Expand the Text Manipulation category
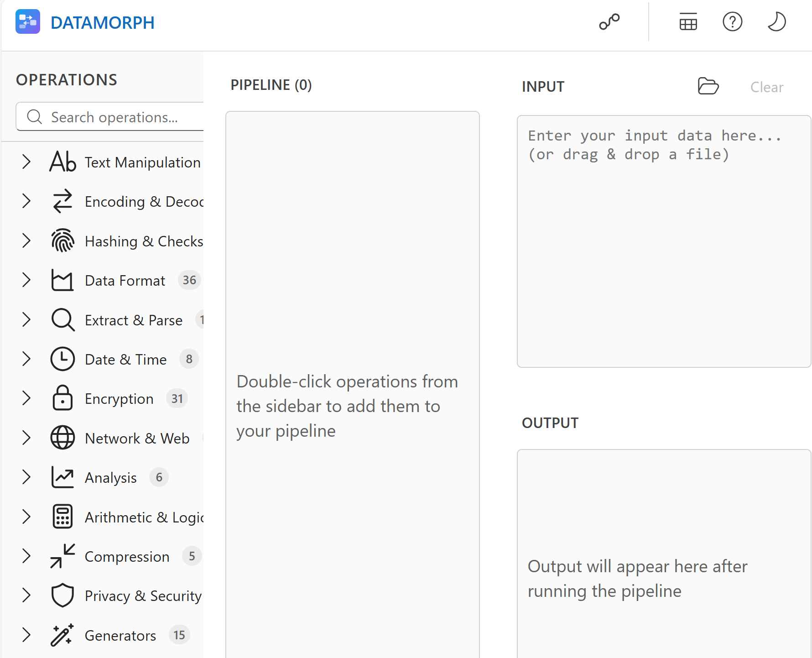This screenshot has width=812, height=658. [x=26, y=162]
